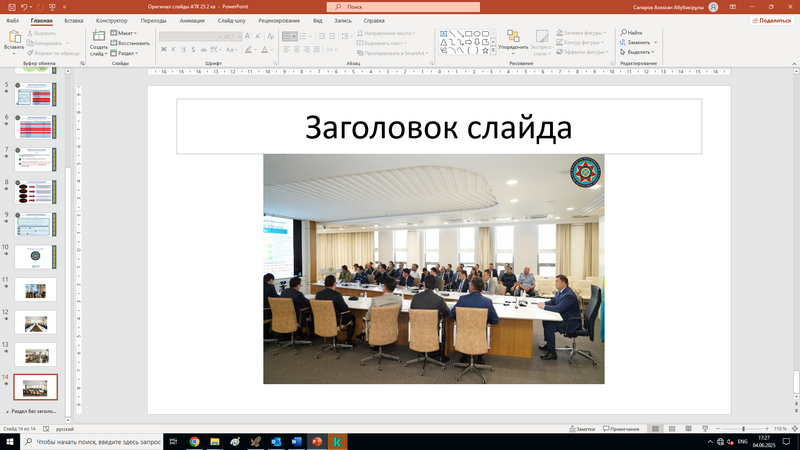Screen dimensions: 800x450
Task: Open the Вставка (Insert) tab
Action: pos(73,20)
